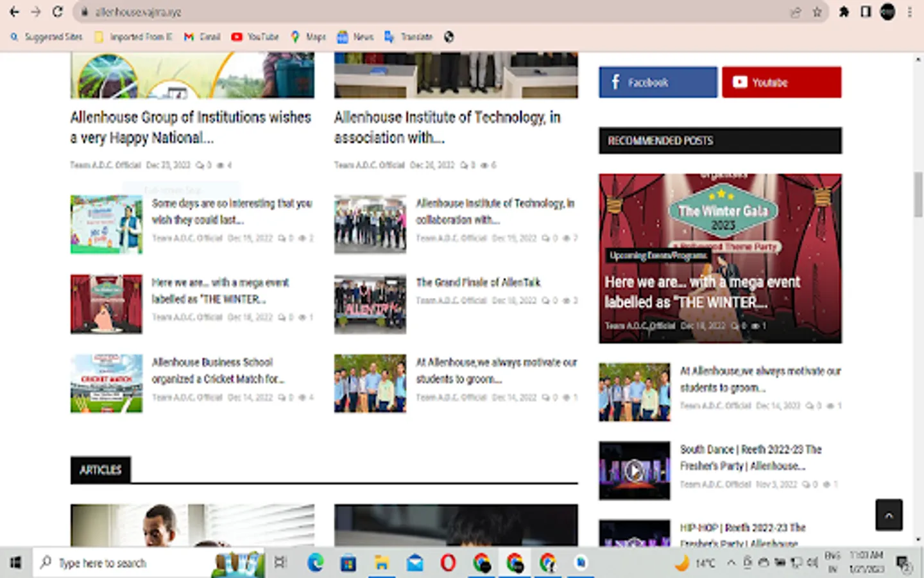Visit the Youtube channel button
Image resolution: width=924 pixels, height=578 pixels.
[x=782, y=82]
